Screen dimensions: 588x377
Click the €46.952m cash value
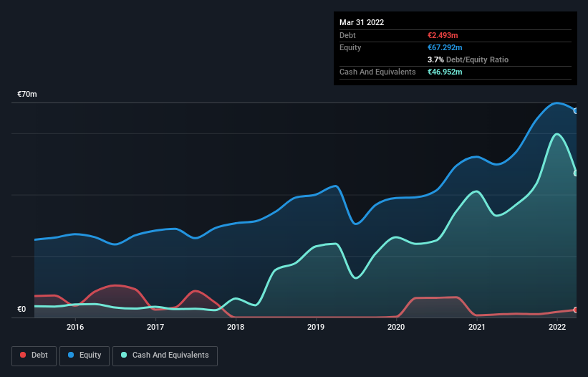click(x=445, y=72)
